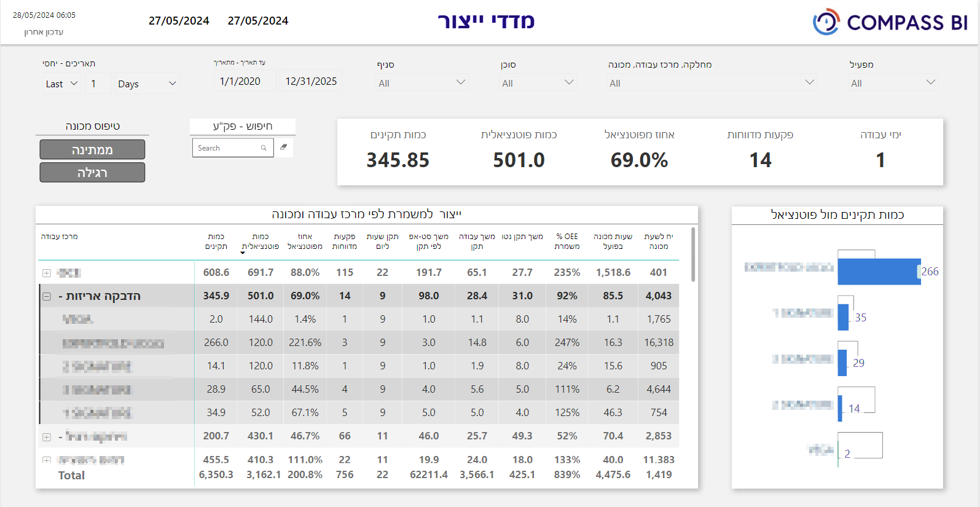Open the מחלקה, מרכז עבודה, מכונה dropdown
980x507 pixels.
click(x=711, y=82)
